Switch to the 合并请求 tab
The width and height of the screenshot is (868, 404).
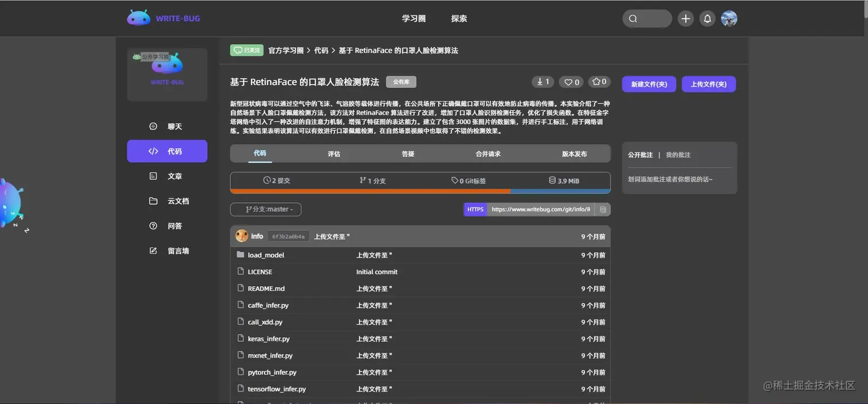(x=488, y=153)
